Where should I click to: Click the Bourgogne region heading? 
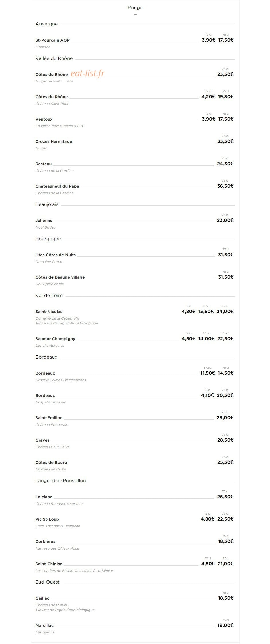pos(48,239)
